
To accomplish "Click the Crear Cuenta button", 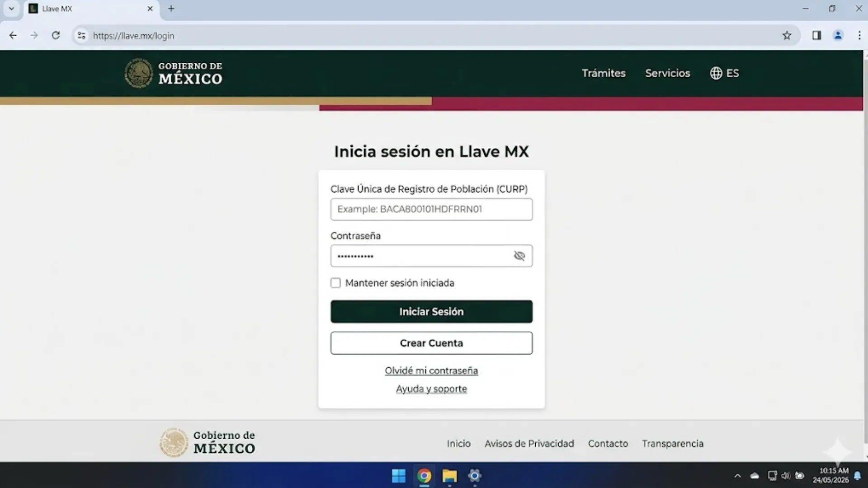I will 431,343.
